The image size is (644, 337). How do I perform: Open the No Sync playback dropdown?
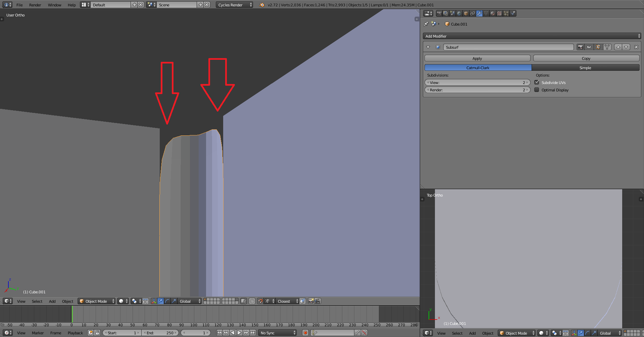click(278, 333)
